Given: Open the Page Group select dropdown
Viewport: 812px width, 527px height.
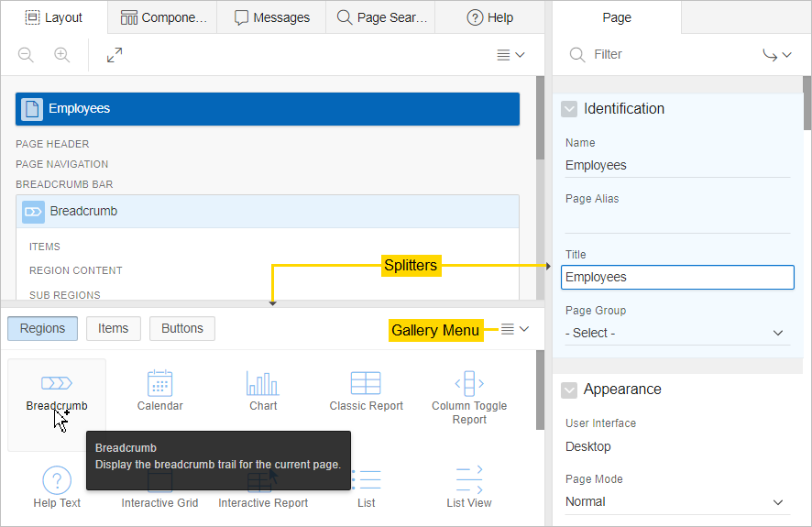Looking at the screenshot, I should pyautogui.click(x=676, y=333).
